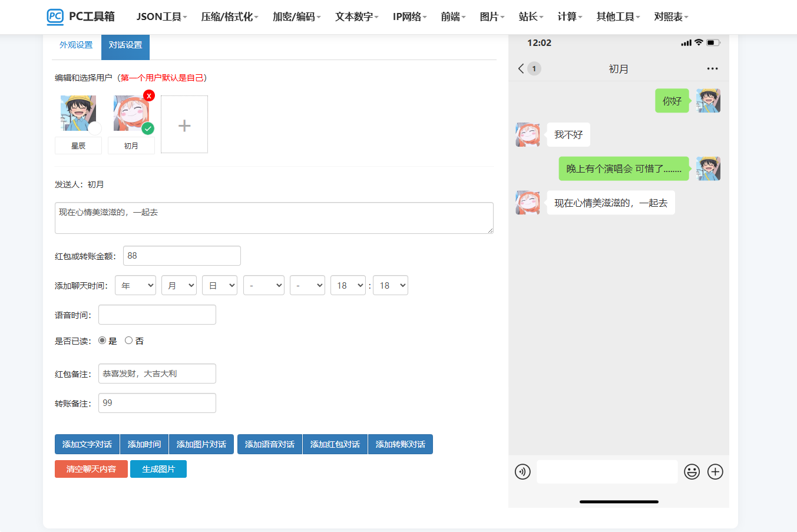
Task: Open the 月 dropdown
Action: point(179,285)
